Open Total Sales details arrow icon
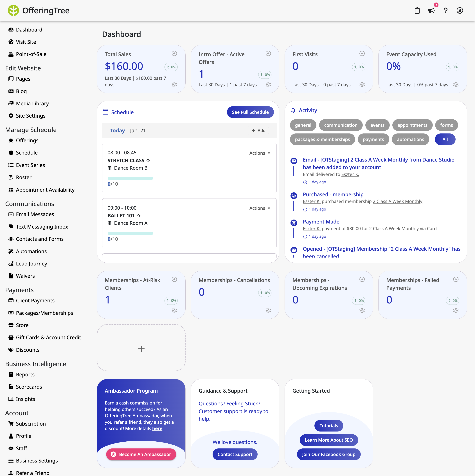This screenshot has height=476, width=475. pyautogui.click(x=174, y=53)
